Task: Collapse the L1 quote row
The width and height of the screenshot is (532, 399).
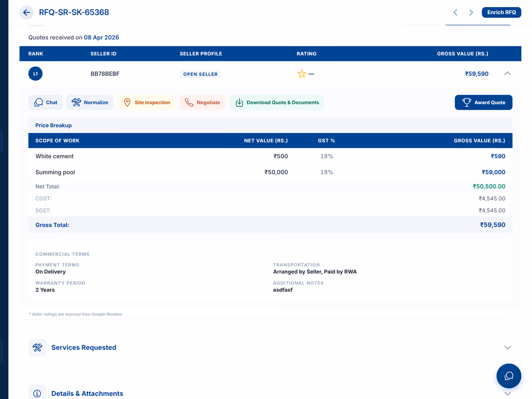Action: point(508,74)
